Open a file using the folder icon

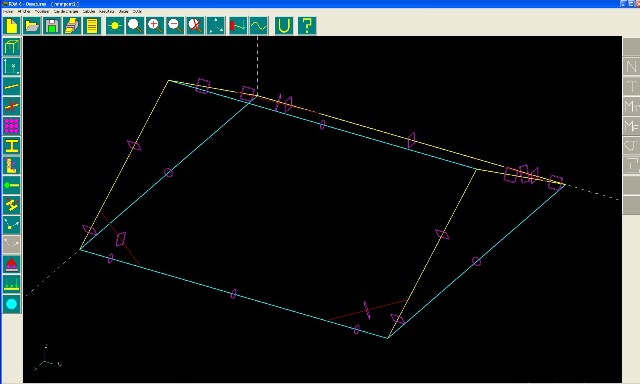point(31,26)
